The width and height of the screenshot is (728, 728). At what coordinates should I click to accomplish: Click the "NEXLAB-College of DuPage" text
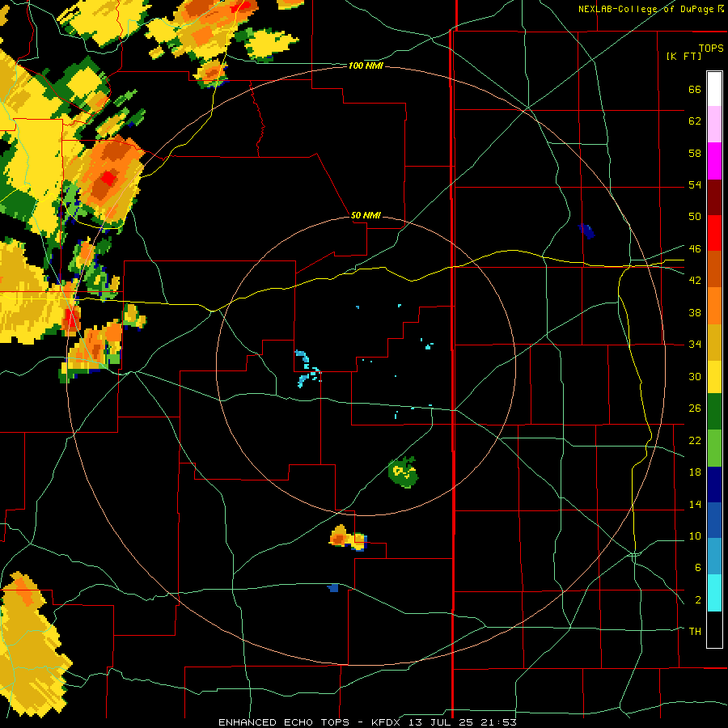645,9
